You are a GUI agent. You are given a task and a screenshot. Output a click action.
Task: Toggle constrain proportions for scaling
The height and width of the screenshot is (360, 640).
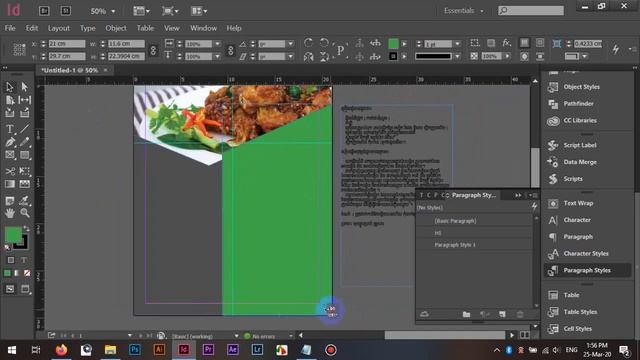[x=231, y=50]
